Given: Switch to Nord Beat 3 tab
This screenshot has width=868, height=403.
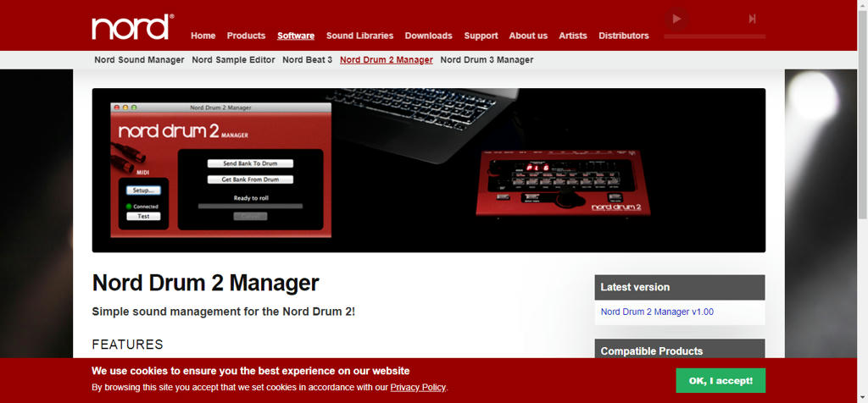Looking at the screenshot, I should (x=307, y=60).
